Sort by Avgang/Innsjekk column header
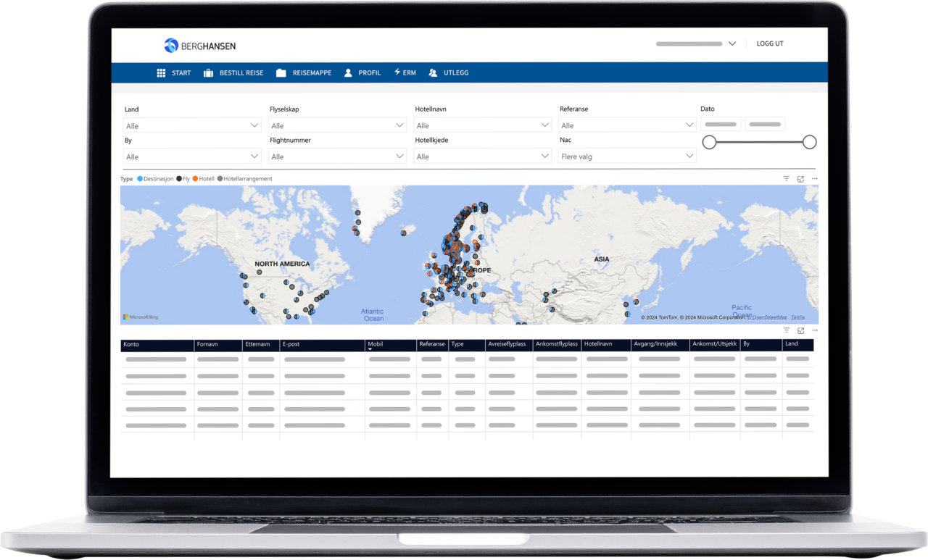 660,346
